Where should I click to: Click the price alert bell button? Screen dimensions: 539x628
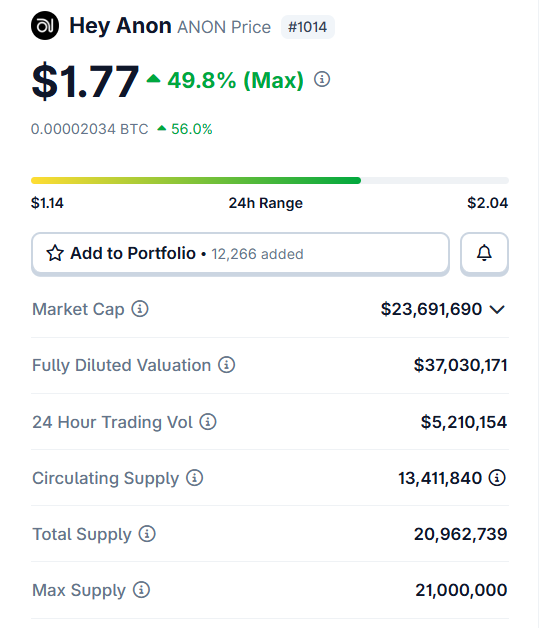(485, 254)
